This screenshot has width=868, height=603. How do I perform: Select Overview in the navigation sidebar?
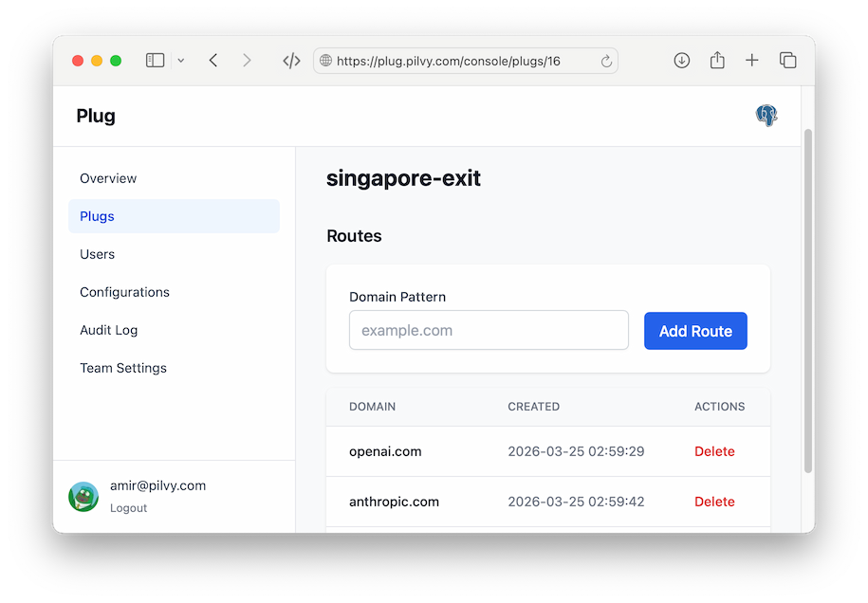(x=107, y=178)
